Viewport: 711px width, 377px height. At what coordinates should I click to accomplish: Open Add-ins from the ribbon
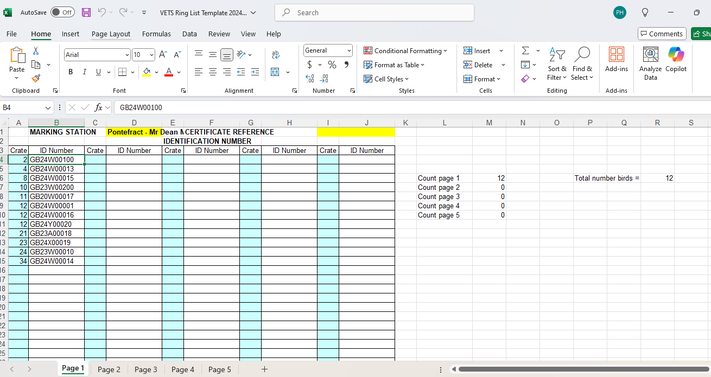pos(616,59)
